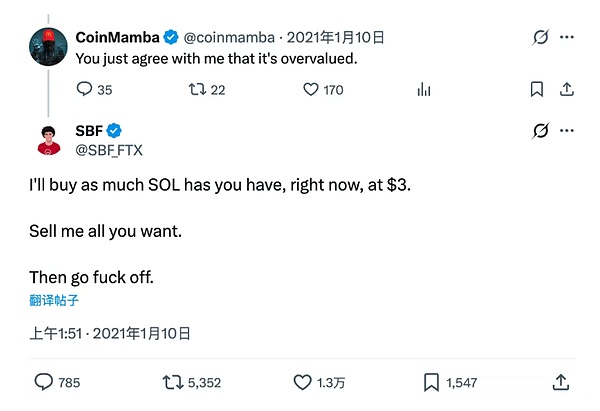Share CoinMamba's tweet
Viewport: 600px width, 411px height.
[566, 90]
